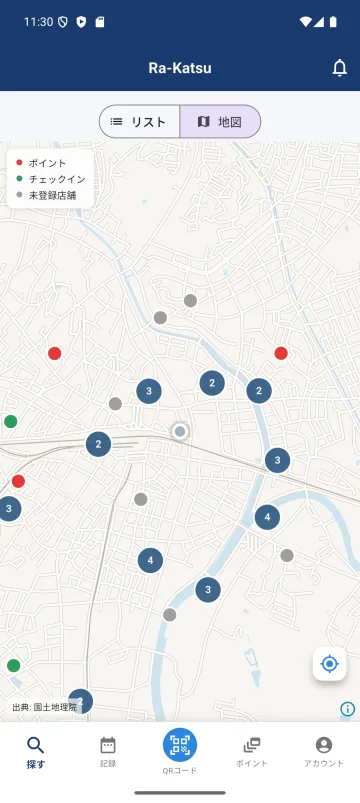The image size is (360, 803).
Task: Tap the red point marker at upper right
Action: [x=281, y=353]
